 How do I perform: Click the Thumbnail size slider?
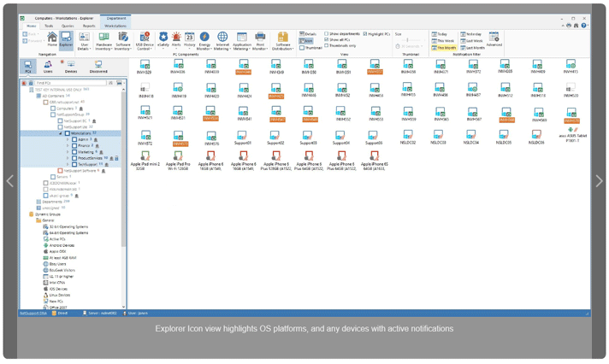[x=410, y=40]
